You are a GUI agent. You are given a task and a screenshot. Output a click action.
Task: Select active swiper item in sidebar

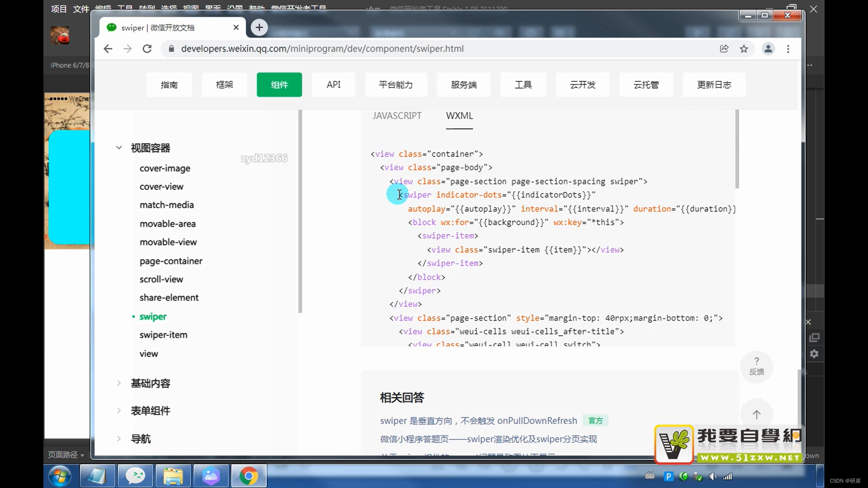click(153, 317)
